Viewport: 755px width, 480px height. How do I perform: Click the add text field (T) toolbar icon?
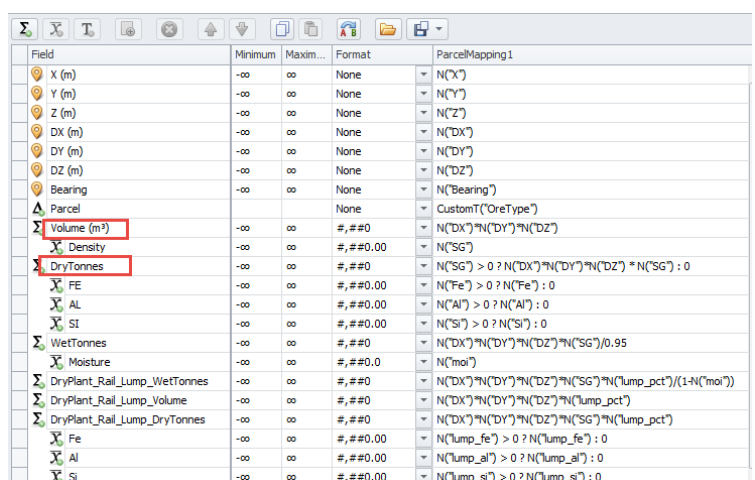point(87,30)
